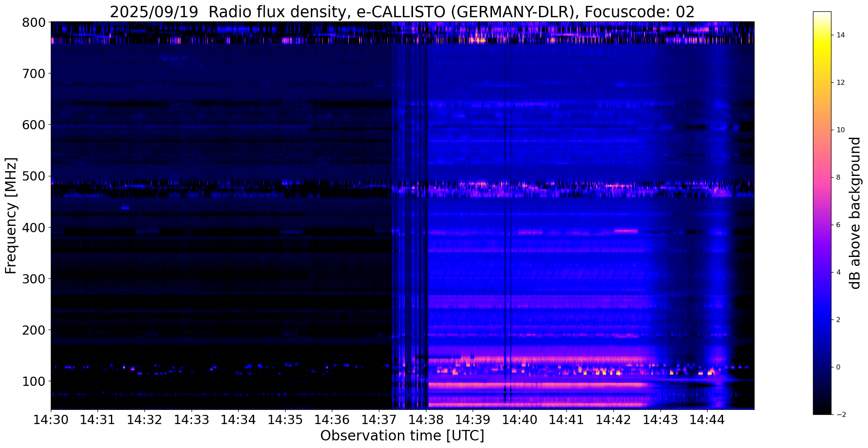Click the 14:44 time tick label

(708, 419)
